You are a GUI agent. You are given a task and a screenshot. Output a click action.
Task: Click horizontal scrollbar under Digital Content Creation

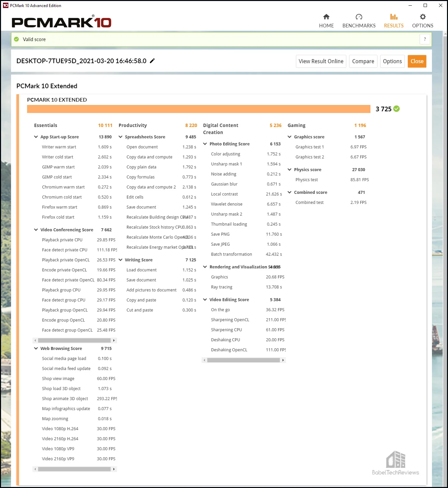coord(243,360)
